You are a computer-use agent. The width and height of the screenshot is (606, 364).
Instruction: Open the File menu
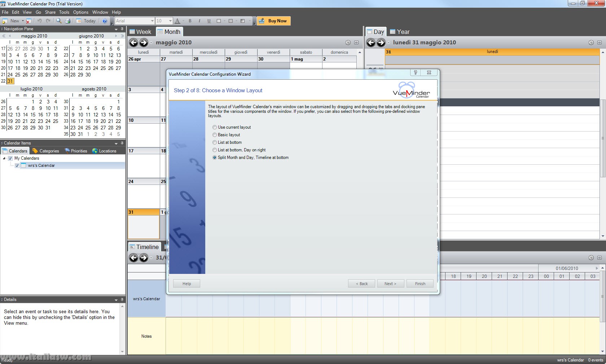(x=5, y=12)
